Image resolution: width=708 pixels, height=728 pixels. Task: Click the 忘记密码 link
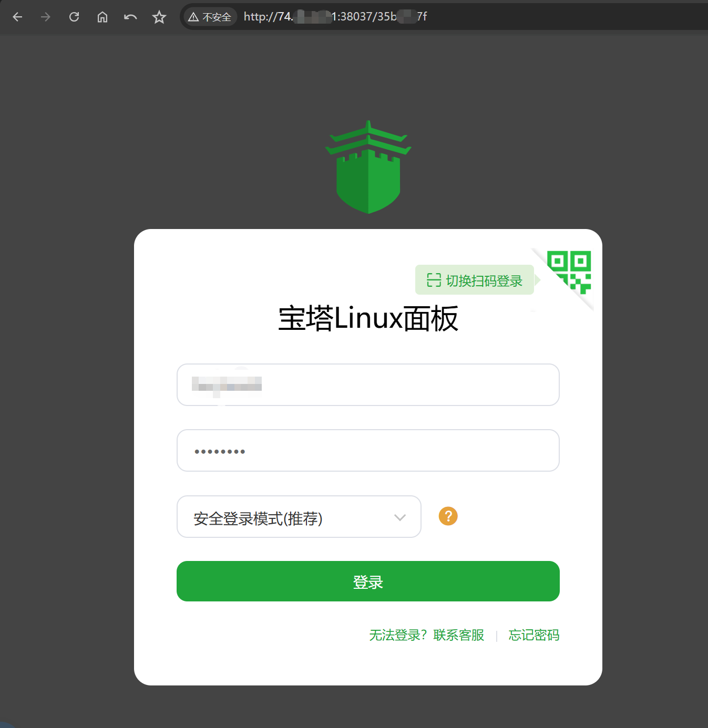(x=533, y=635)
